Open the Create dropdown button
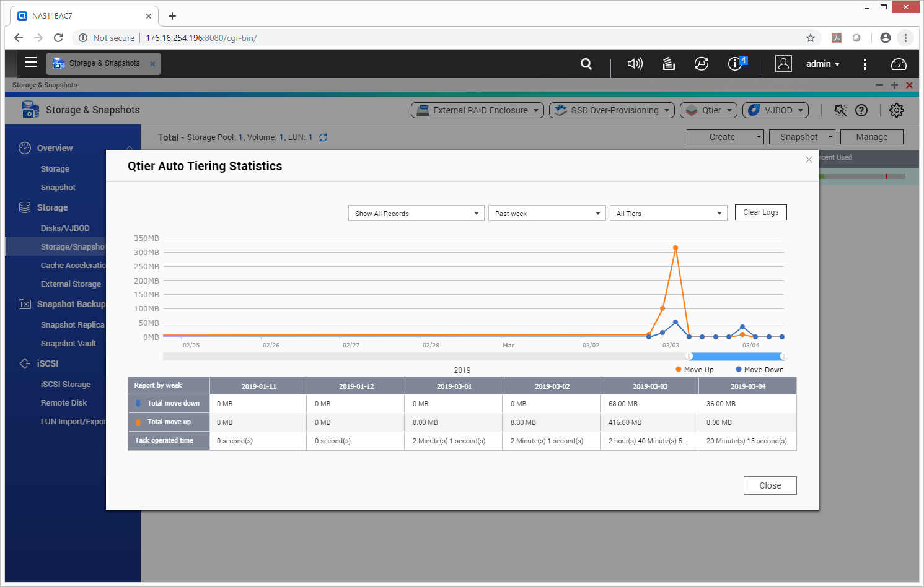The image size is (924, 587). (x=725, y=137)
